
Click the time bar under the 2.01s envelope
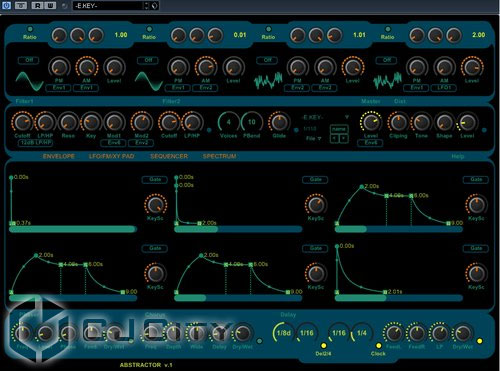pos(399,298)
